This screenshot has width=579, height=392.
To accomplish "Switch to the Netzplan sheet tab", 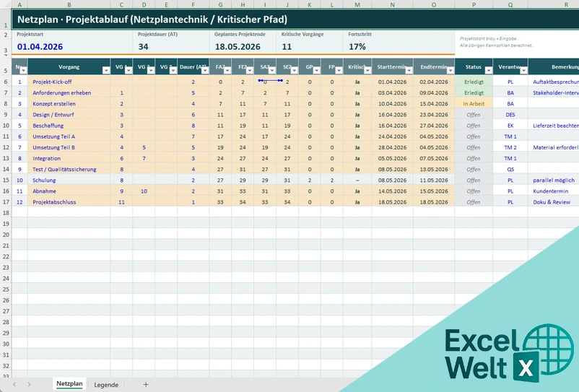I will pos(69,384).
